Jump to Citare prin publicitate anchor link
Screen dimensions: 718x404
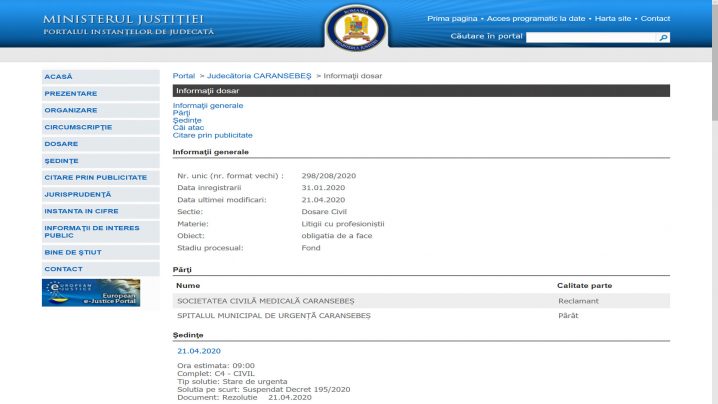pyautogui.click(x=212, y=135)
